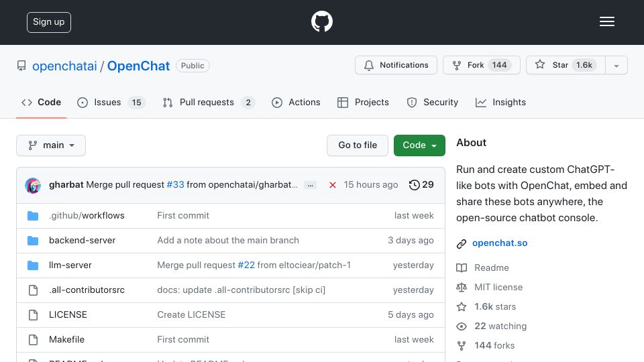The width and height of the screenshot is (644, 362).
Task: Click the star icon beside 1.6k stars
Action: tap(462, 306)
